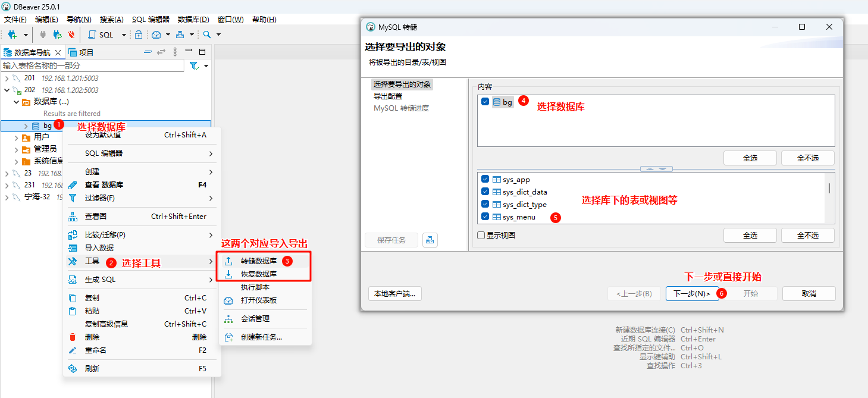Click the database tasks icon in toolbar
The height and width of the screenshot is (398, 868).
point(180,35)
